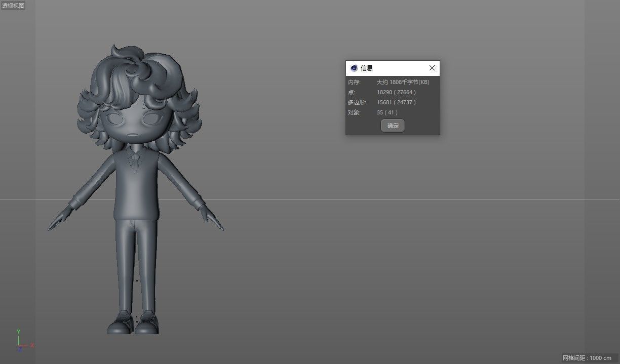Click the 内存 value 大约 1808千字节(KB)

tap(403, 82)
